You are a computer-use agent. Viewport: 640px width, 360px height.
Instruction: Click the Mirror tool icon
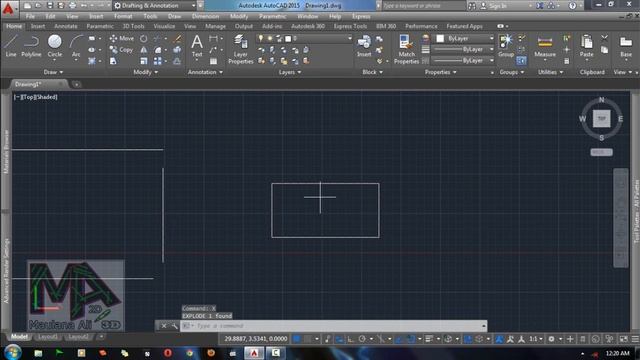tap(144, 50)
